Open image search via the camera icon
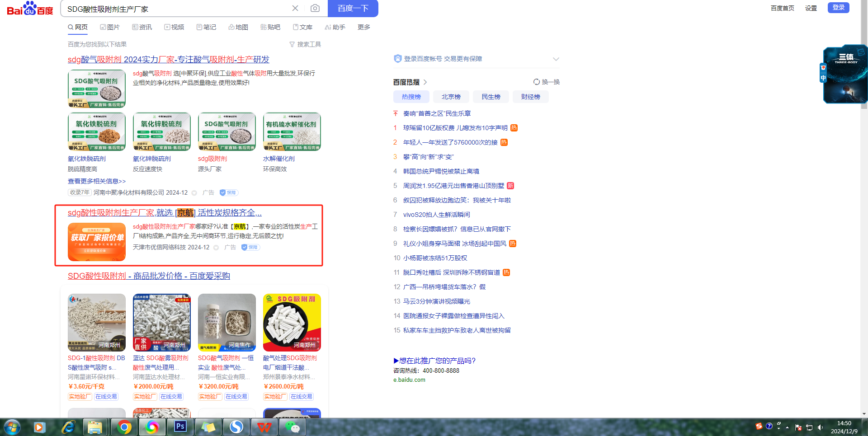The height and width of the screenshot is (436, 868). pos(315,8)
